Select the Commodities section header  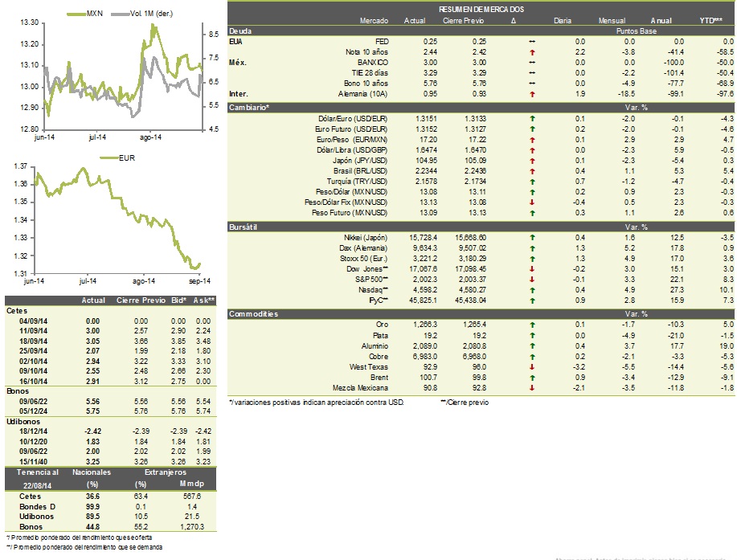coord(481,314)
